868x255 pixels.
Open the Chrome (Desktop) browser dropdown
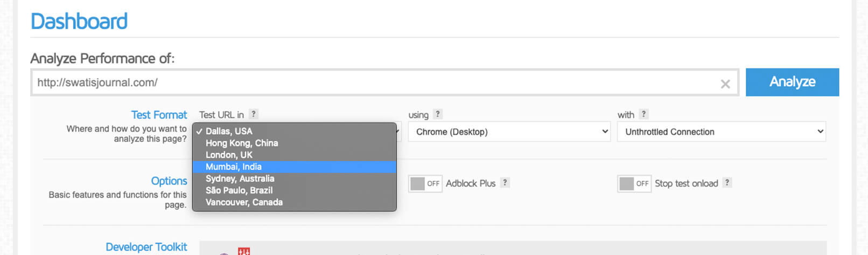click(x=509, y=132)
